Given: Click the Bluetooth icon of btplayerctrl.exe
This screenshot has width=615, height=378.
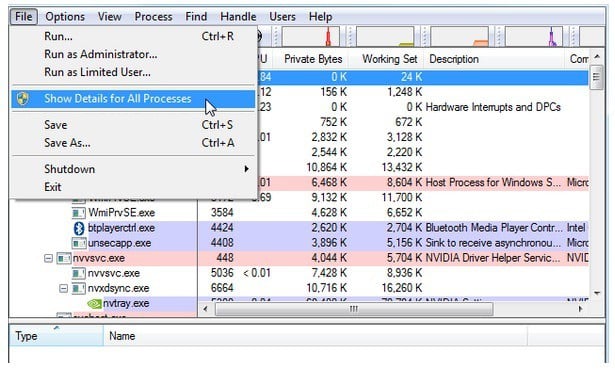Looking at the screenshot, I should (x=79, y=228).
